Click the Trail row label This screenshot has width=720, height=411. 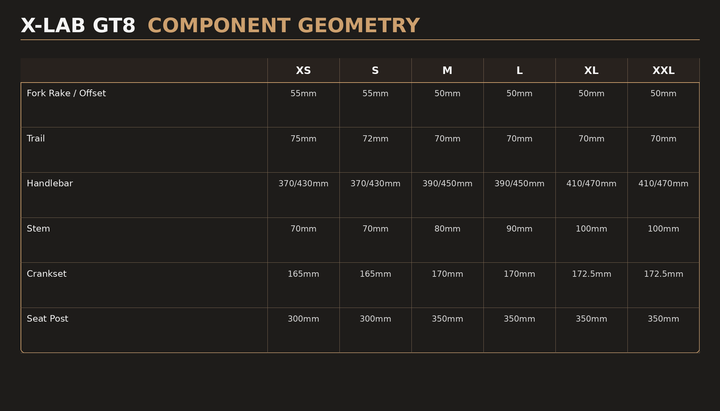[36, 138]
